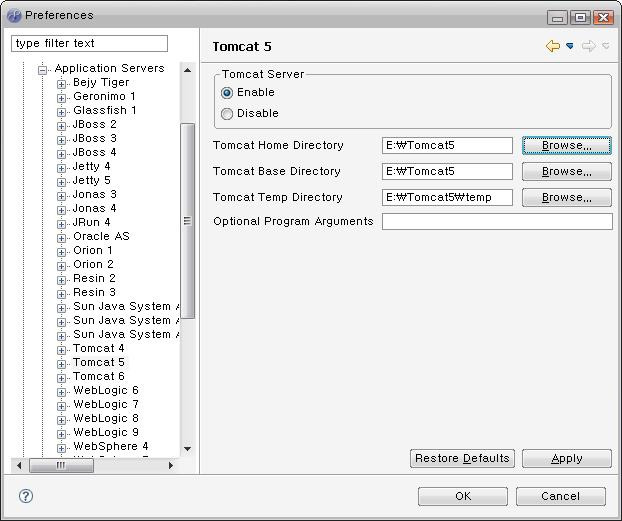Expand the Orion 2 node
622x521 pixels.
[61, 266]
